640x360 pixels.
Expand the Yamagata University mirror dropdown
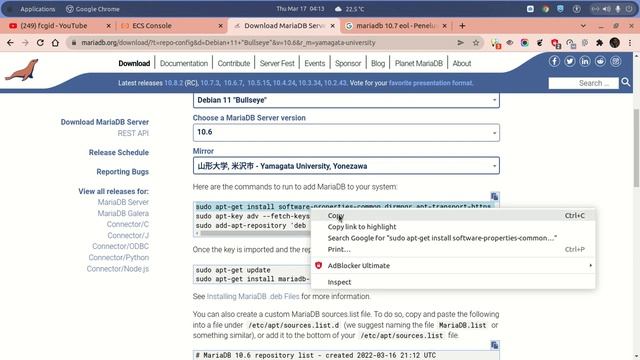[346, 166]
